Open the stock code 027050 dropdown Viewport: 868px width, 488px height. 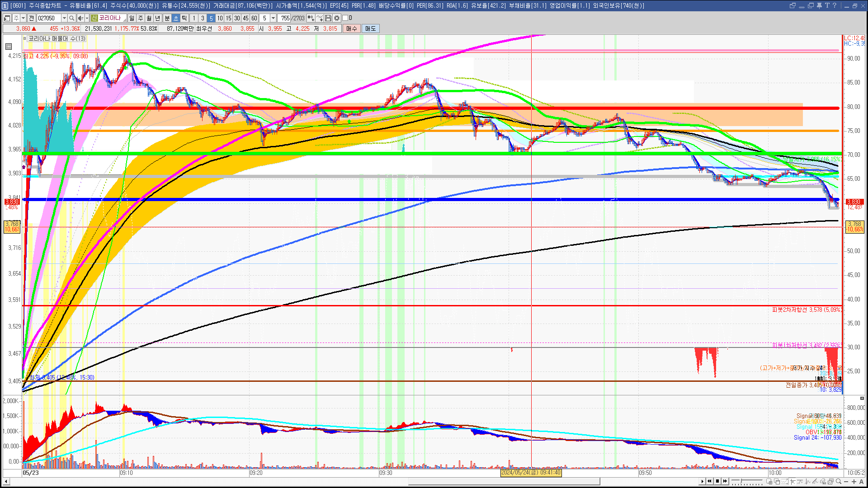click(64, 18)
